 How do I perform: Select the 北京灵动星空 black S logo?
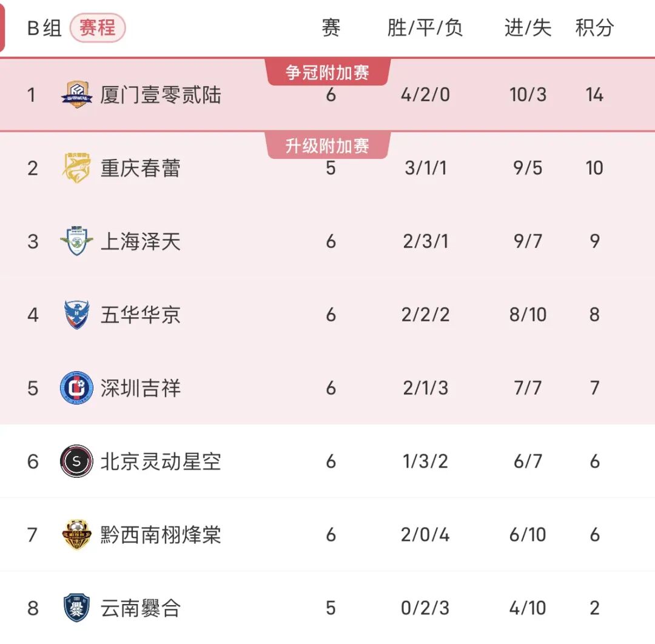[x=75, y=461]
